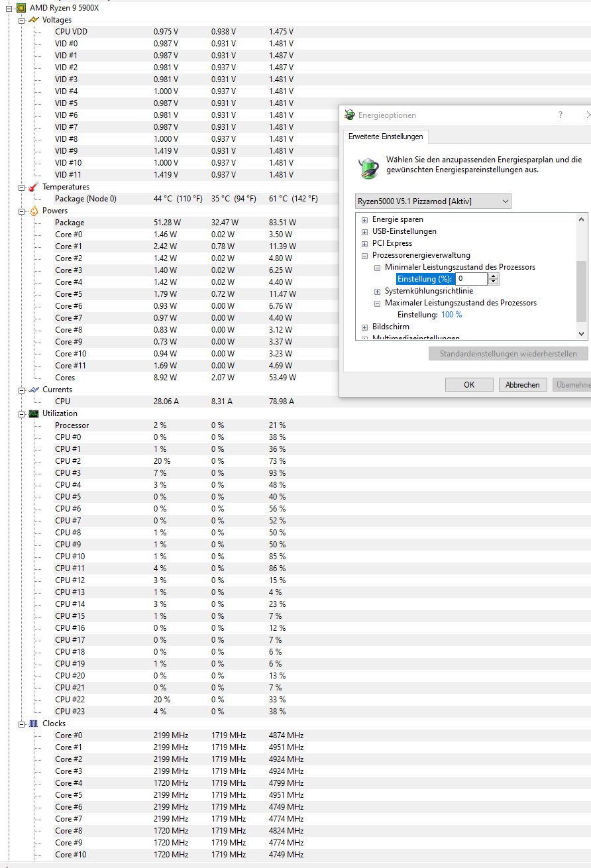The image size is (591, 868).
Task: Collapse the Clocks tree node
Action: tap(21, 724)
